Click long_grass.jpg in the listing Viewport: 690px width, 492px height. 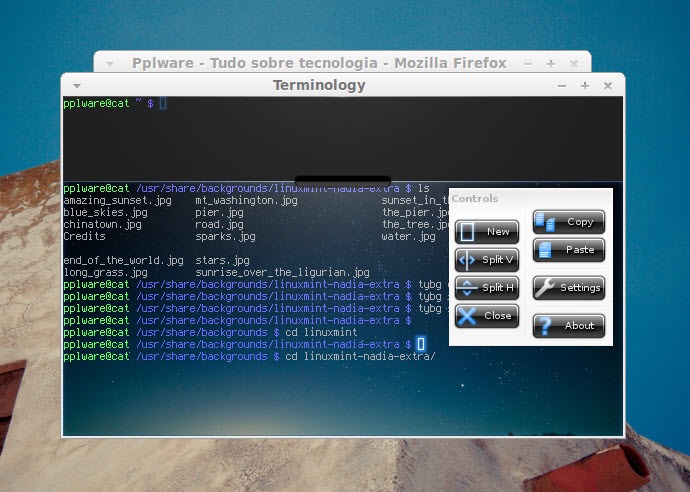click(x=106, y=272)
